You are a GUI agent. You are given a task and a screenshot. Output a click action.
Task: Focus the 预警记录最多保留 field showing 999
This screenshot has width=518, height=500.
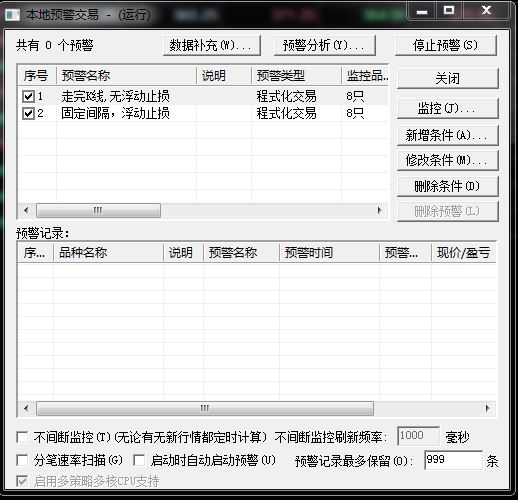tap(453, 460)
